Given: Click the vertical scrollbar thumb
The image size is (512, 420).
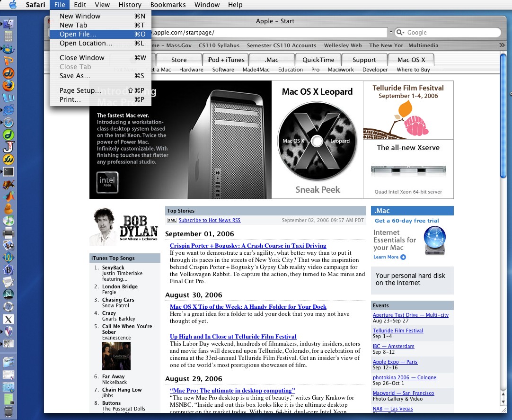Looking at the screenshot, I should click(503, 116).
